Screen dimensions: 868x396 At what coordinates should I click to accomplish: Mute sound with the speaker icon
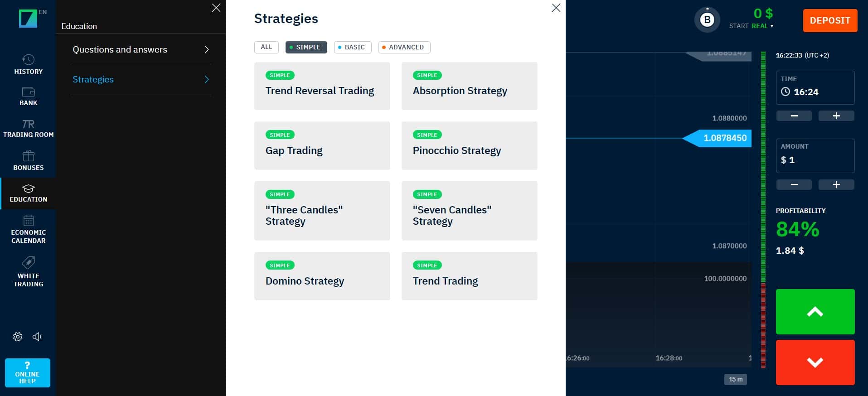point(38,337)
